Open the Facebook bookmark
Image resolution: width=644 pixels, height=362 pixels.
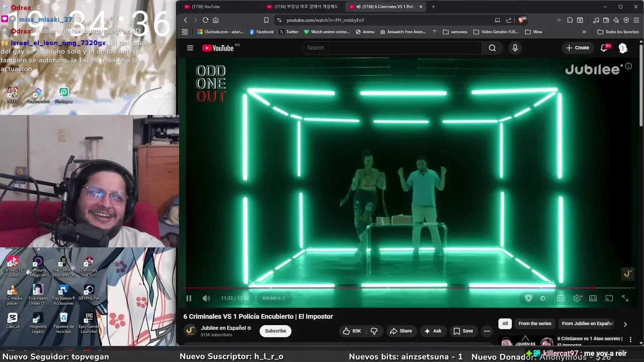pyautogui.click(x=262, y=32)
